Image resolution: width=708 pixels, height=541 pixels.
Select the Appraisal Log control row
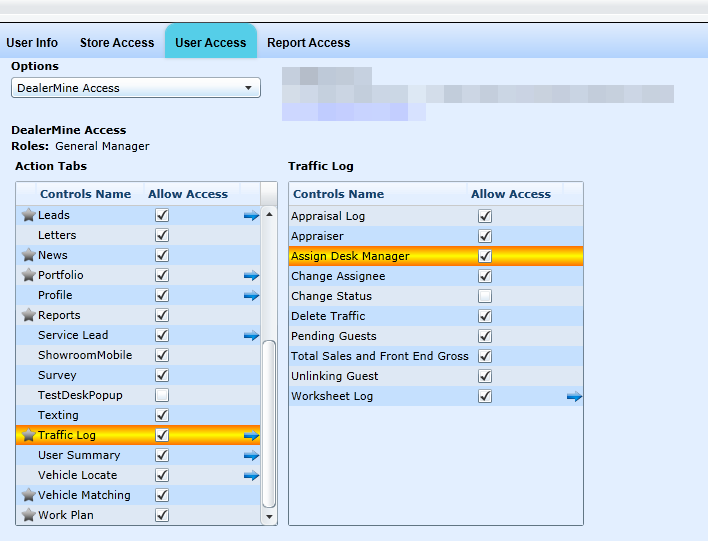[x=328, y=216]
